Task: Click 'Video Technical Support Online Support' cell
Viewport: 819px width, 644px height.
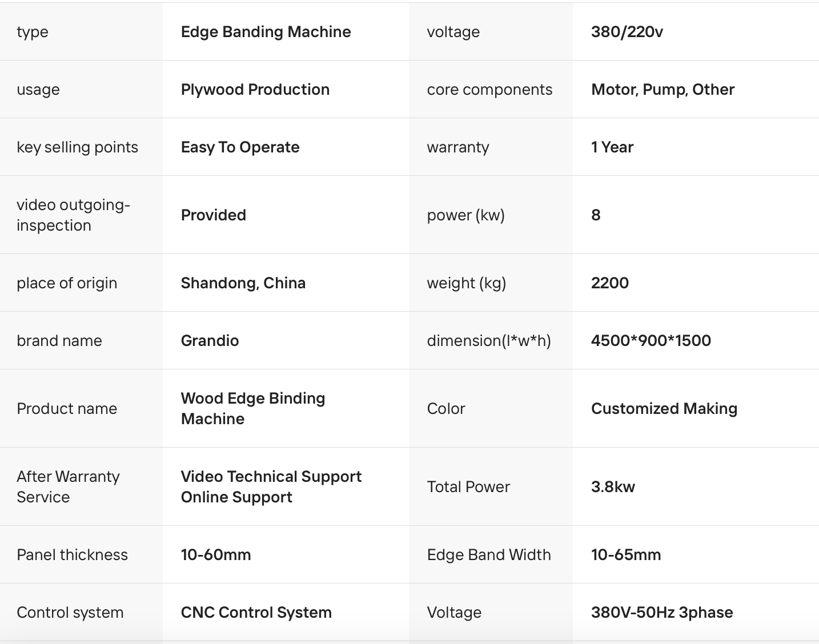Action: [x=271, y=487]
